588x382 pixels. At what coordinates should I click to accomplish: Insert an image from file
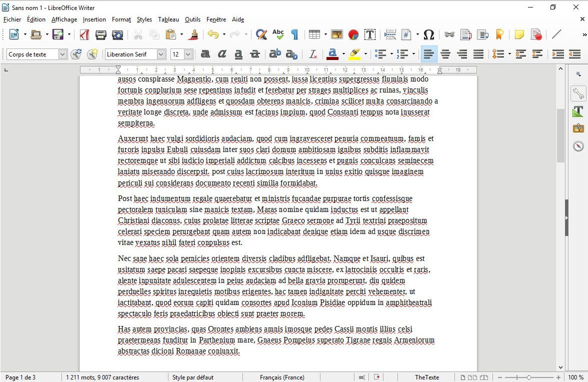337,34
